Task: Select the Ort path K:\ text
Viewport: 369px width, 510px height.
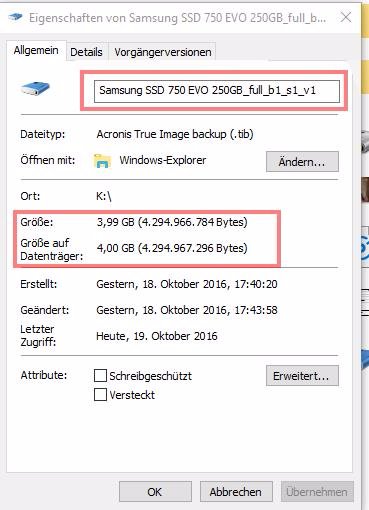Action: click(104, 196)
